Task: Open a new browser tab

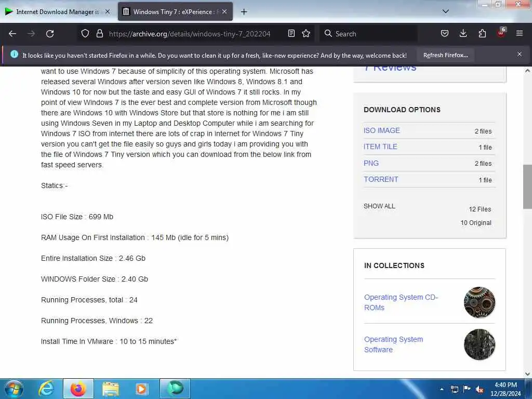Action: tap(244, 12)
